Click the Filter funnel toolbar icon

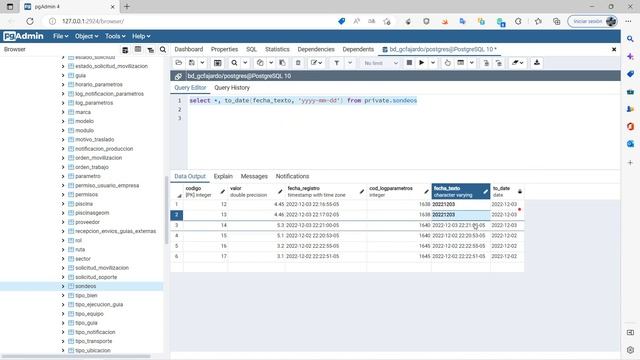(337, 63)
